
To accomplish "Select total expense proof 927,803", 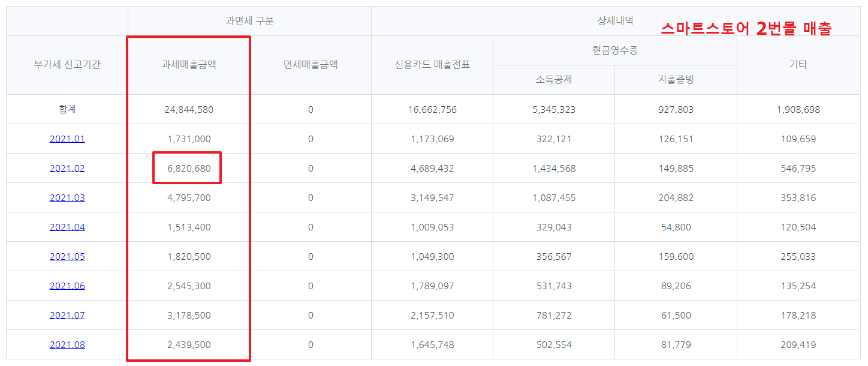I will 676,110.
